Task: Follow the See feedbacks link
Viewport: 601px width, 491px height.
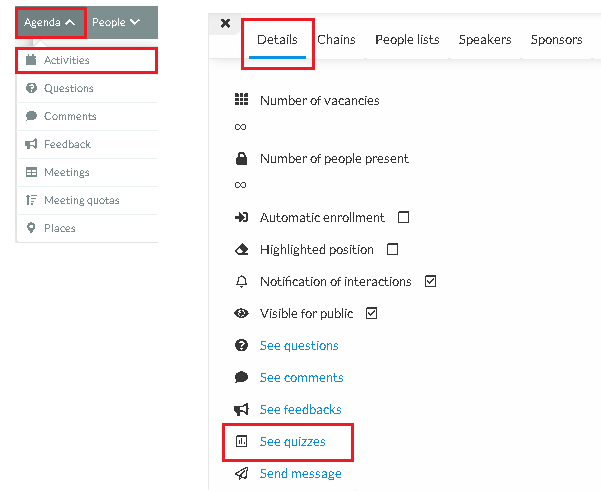Action: click(x=300, y=409)
